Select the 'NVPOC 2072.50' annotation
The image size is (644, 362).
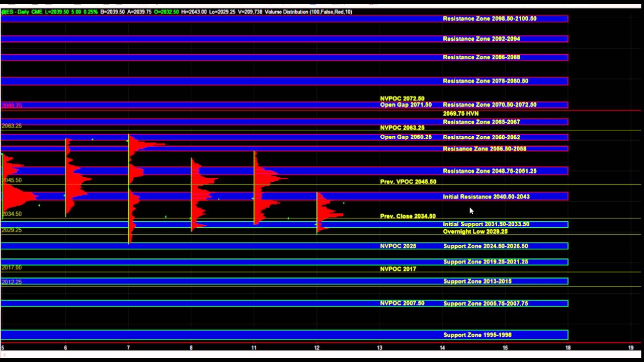402,99
